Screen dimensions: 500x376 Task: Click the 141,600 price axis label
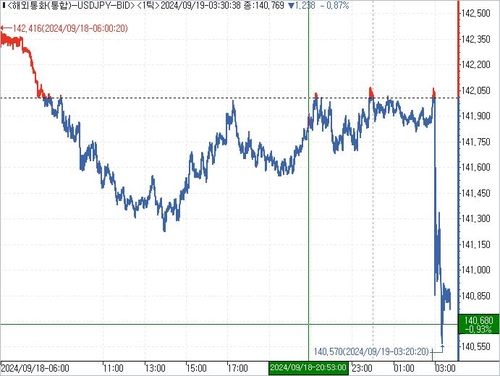point(476,167)
